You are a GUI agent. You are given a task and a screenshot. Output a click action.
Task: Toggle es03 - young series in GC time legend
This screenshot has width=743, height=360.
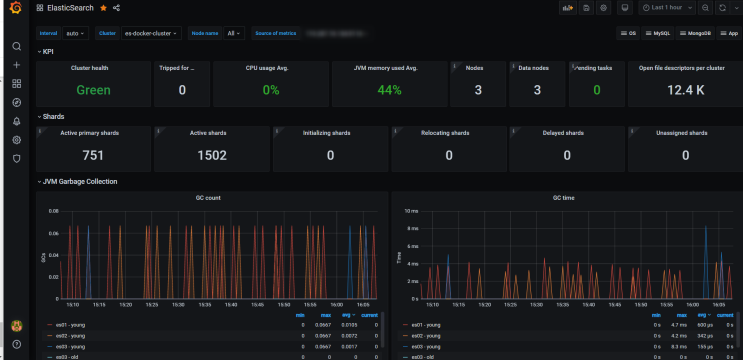[426, 347]
